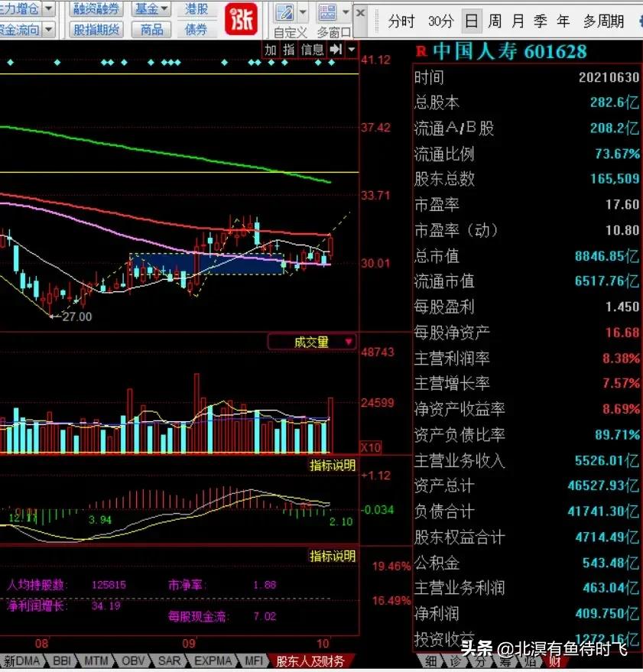Click the stock title 中国人寿 601628
Screen dimensions: 643x672
pos(509,52)
